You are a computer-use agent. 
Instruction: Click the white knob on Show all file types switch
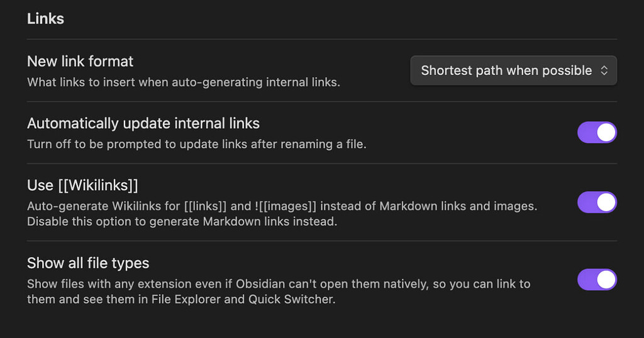click(x=606, y=280)
